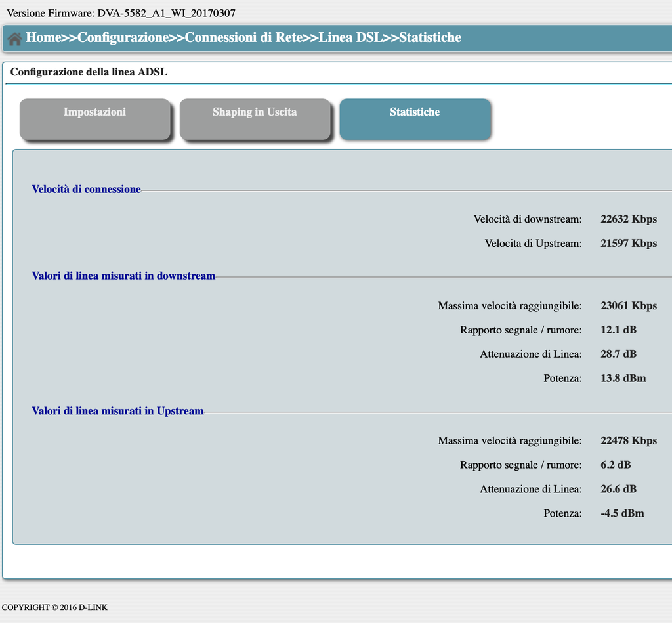Select the Statistiche tab
Image resolution: width=672 pixels, height=623 pixels.
pos(415,119)
